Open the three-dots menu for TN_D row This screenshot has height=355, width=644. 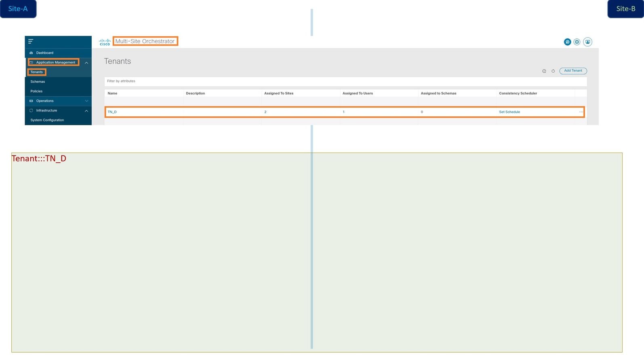pos(581,112)
